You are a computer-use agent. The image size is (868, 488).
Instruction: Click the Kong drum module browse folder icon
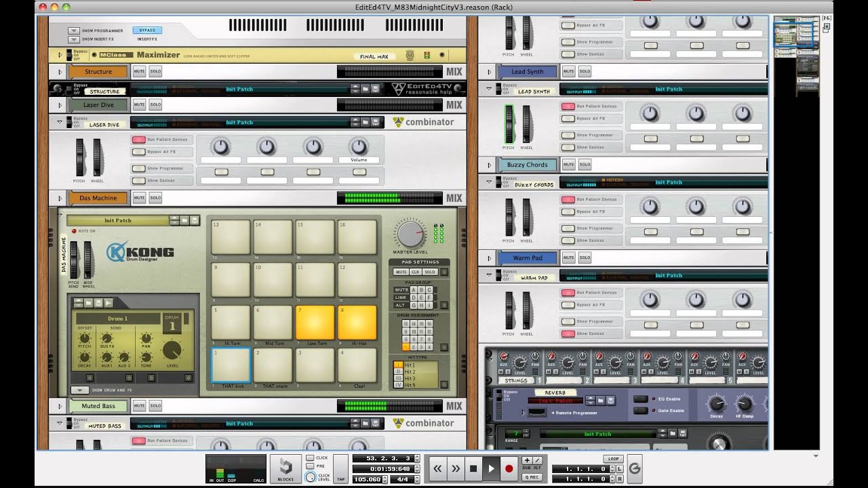click(x=89, y=302)
